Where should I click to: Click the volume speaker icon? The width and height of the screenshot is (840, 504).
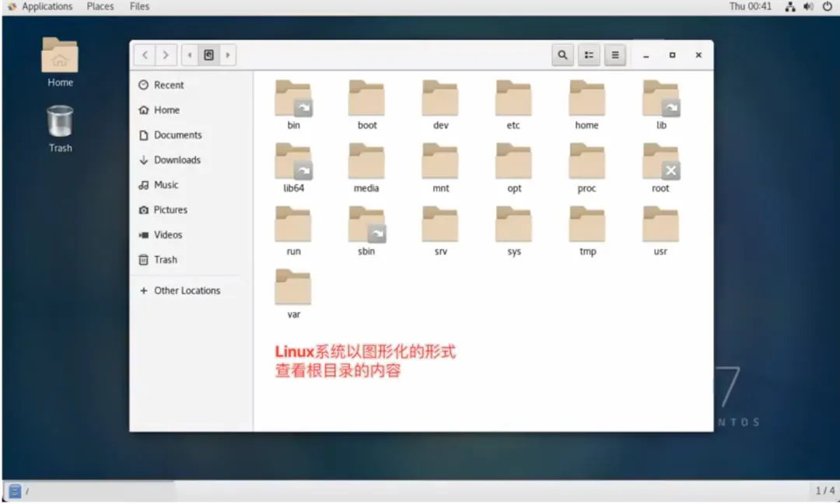[808, 6]
